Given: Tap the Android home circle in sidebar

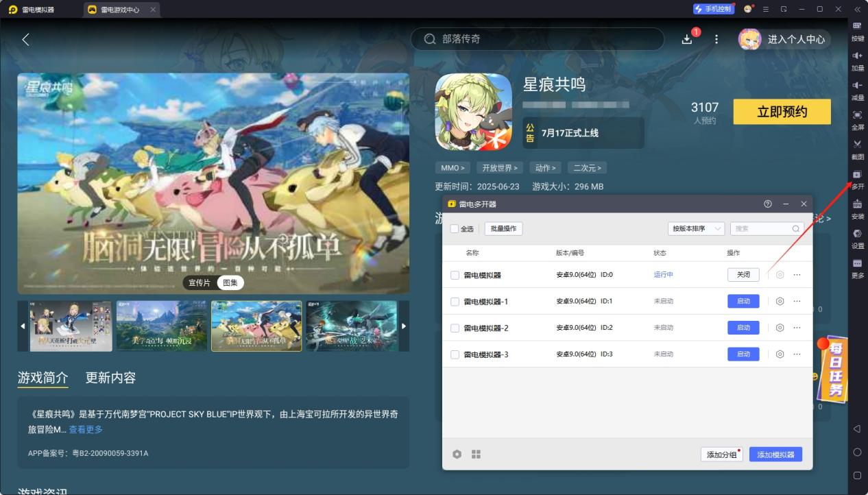Looking at the screenshot, I should tap(857, 452).
